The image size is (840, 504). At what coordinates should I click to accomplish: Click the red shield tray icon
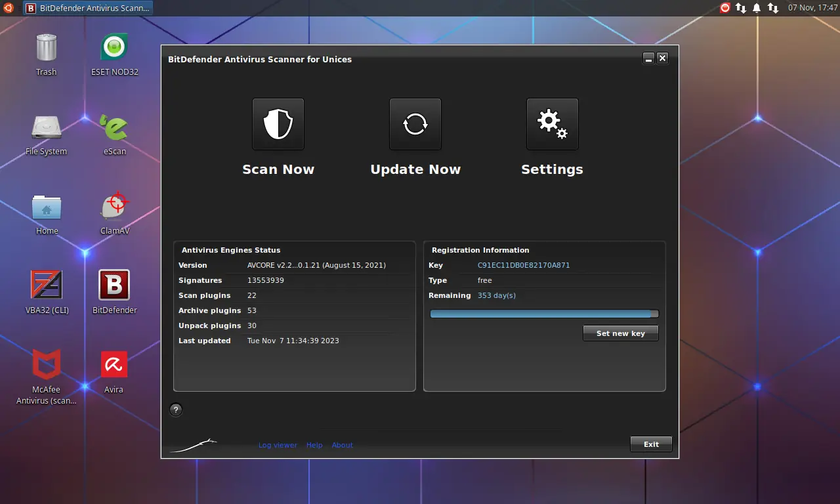point(725,8)
